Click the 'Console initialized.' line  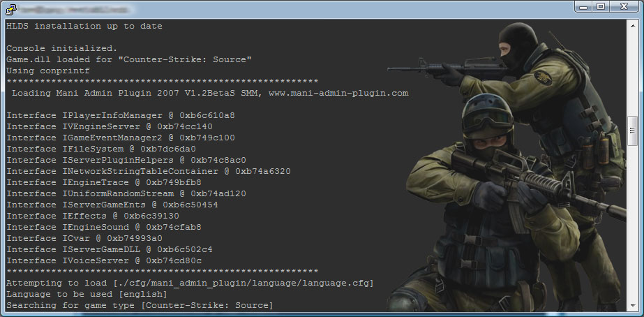click(61, 48)
